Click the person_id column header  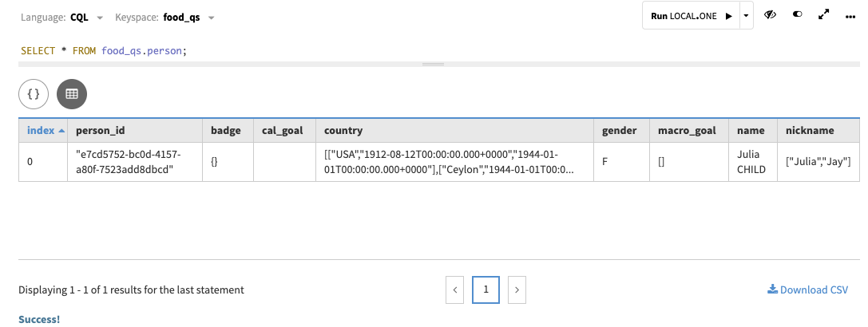[x=100, y=130]
